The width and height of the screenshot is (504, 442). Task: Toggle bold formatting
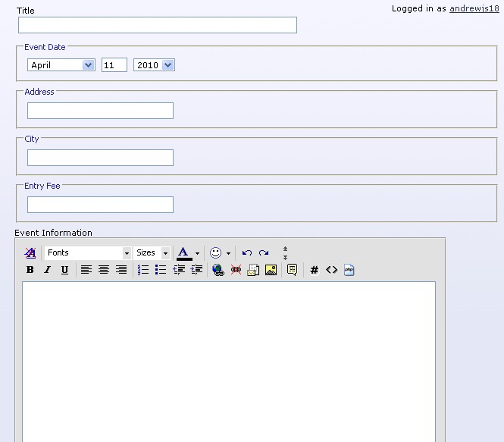coord(30,270)
